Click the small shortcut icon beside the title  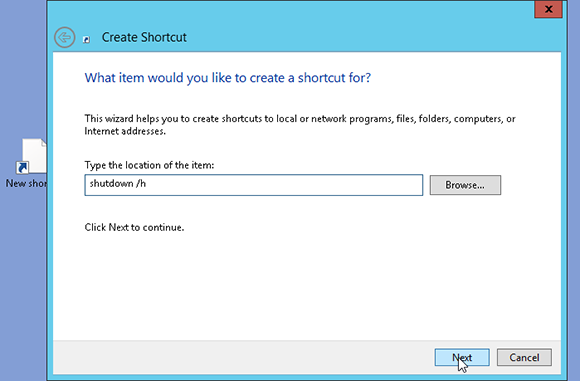pos(86,39)
